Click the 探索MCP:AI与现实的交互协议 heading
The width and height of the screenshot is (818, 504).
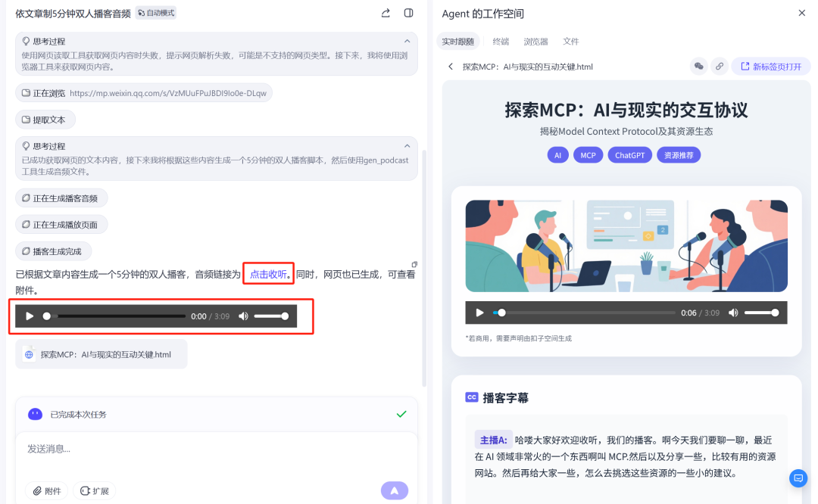[626, 110]
